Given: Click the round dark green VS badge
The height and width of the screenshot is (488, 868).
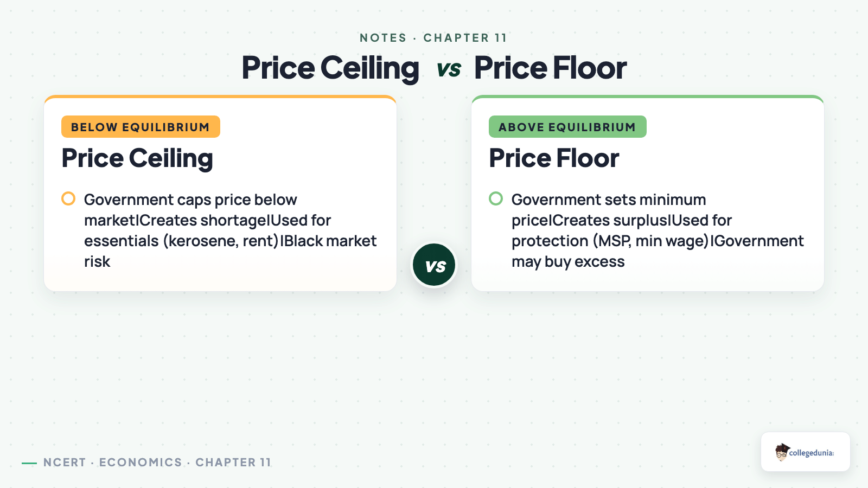Looking at the screenshot, I should [x=434, y=265].
